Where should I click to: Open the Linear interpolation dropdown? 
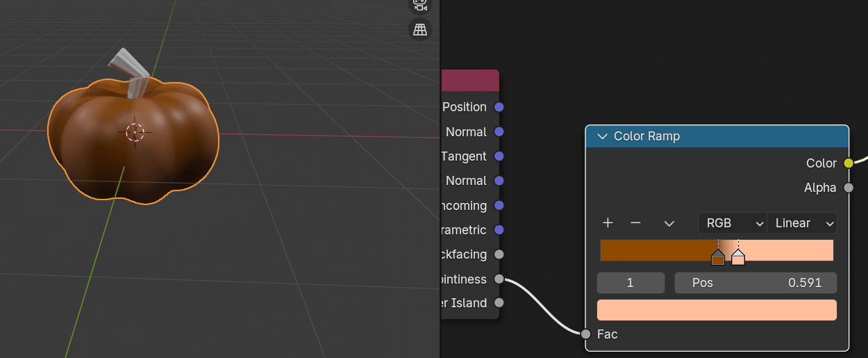pos(802,223)
